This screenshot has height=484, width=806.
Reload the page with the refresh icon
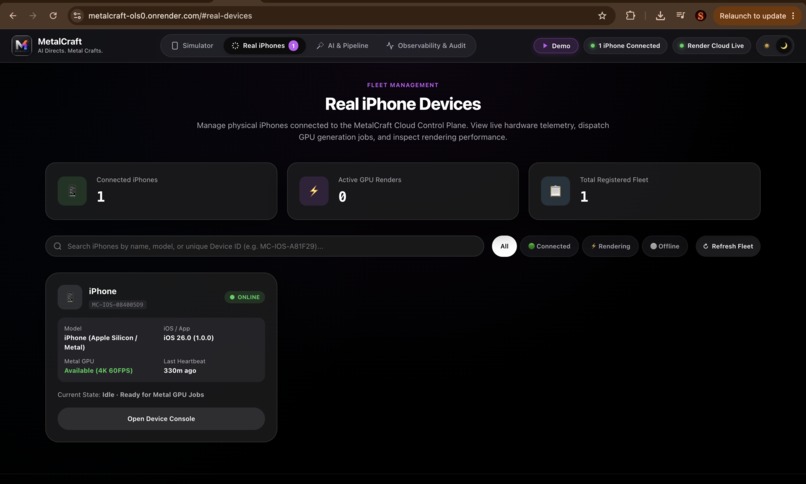tap(53, 16)
